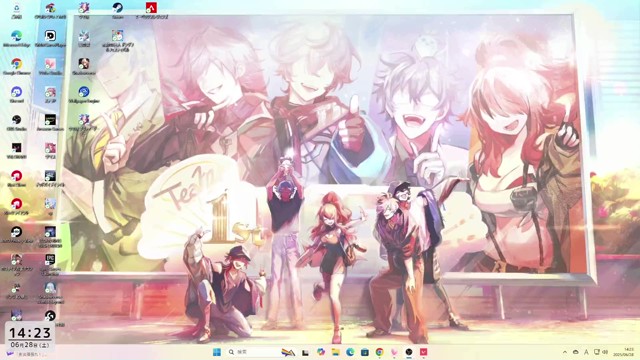Open Microsoft Edge from the taskbar
The width and height of the screenshot is (640, 360).
coord(350,352)
